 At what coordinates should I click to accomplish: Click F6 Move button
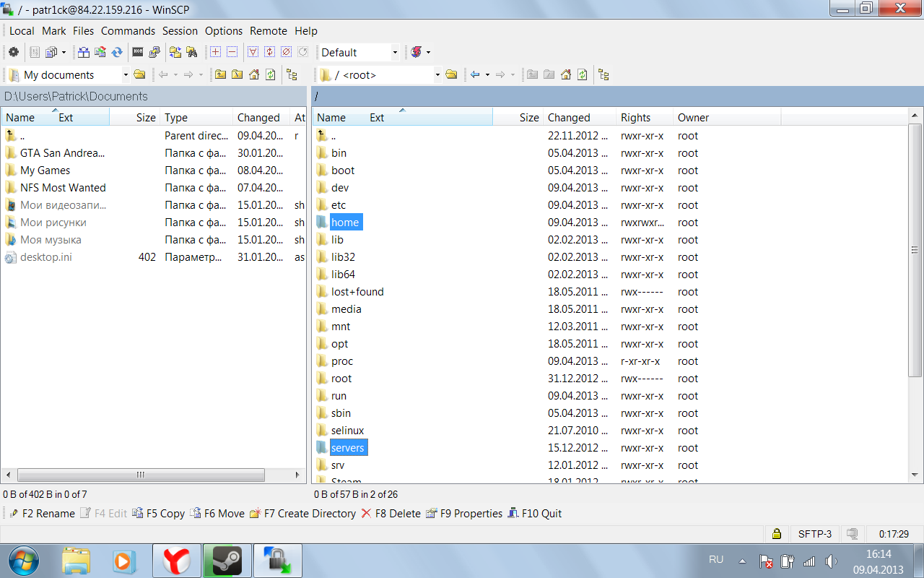tap(217, 514)
